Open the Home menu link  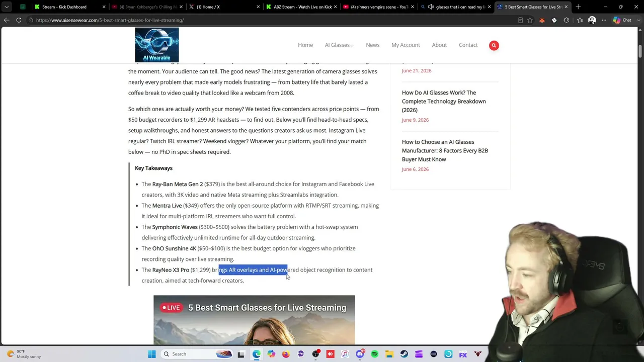[x=305, y=45]
